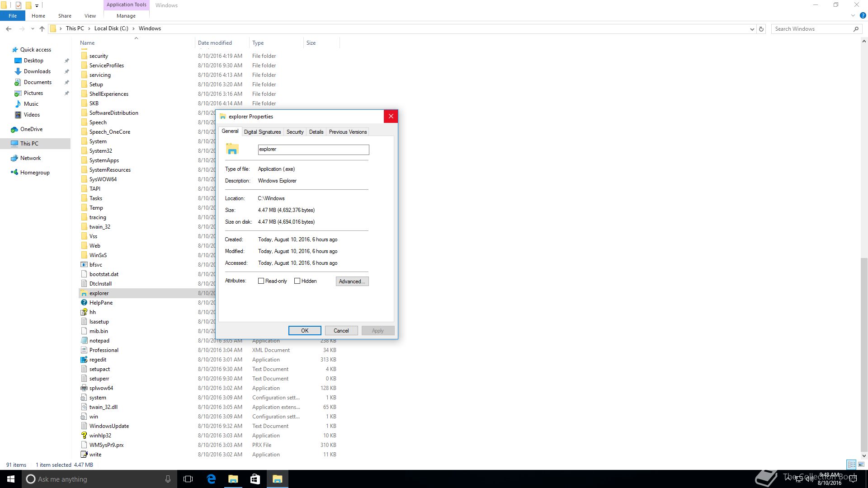Open Task View on the taskbar

188,479
